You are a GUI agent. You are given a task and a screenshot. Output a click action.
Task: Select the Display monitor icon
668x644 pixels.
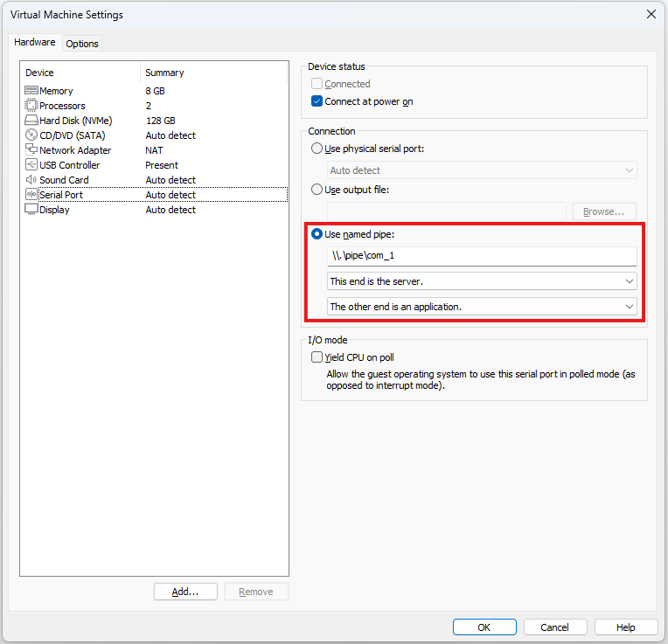click(x=31, y=210)
